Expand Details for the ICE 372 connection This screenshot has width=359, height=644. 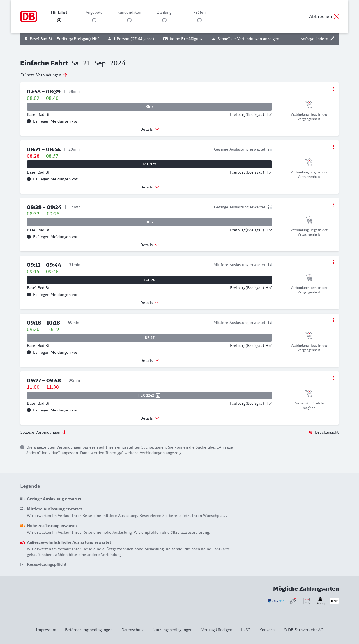tap(149, 187)
